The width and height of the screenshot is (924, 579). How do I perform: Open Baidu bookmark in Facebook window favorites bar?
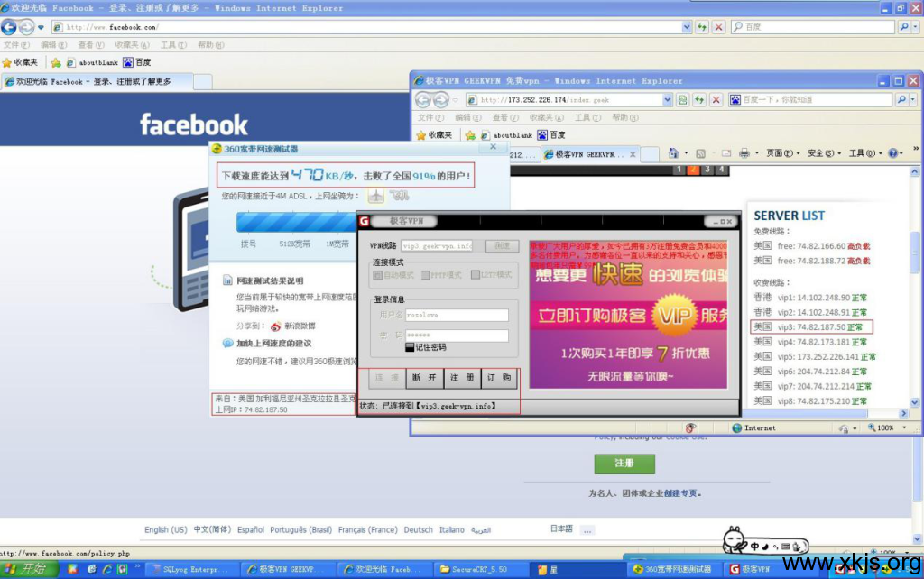point(137,62)
